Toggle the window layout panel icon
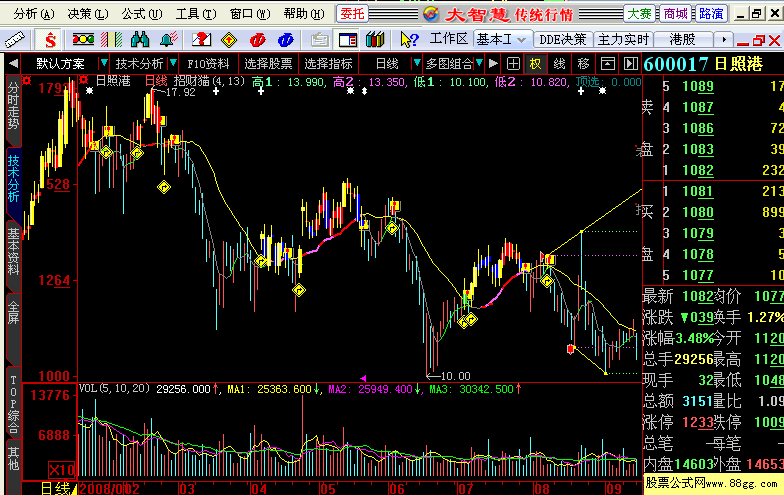 (x=348, y=40)
